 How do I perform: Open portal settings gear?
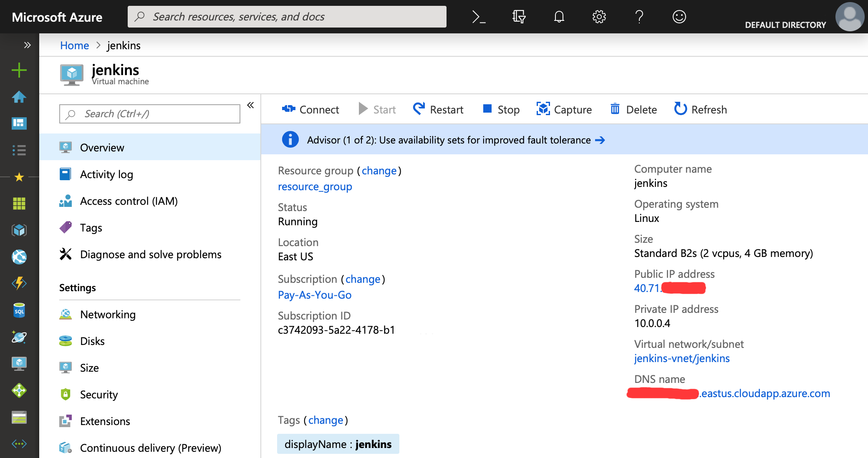click(599, 17)
